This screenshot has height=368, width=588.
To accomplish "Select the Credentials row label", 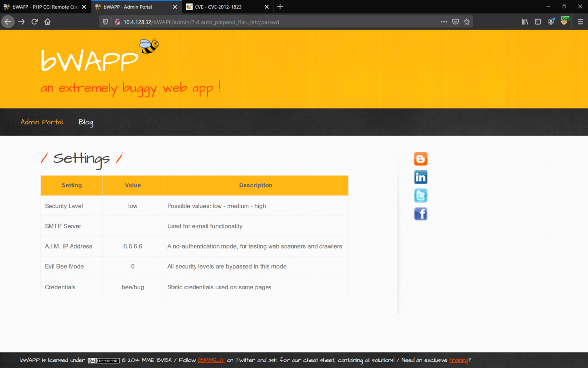I will [x=60, y=287].
